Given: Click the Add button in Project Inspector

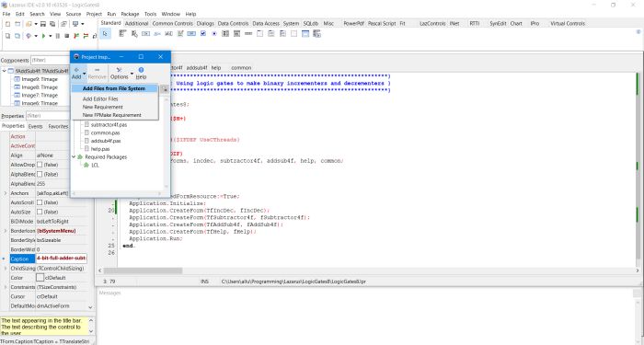Looking at the screenshot, I should pyautogui.click(x=76, y=73).
